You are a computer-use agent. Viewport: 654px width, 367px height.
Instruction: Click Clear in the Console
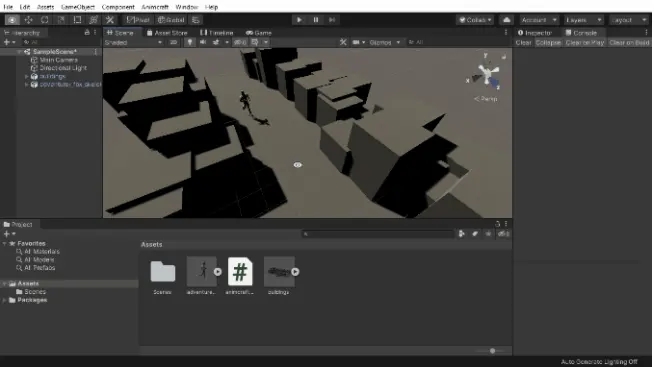523,43
